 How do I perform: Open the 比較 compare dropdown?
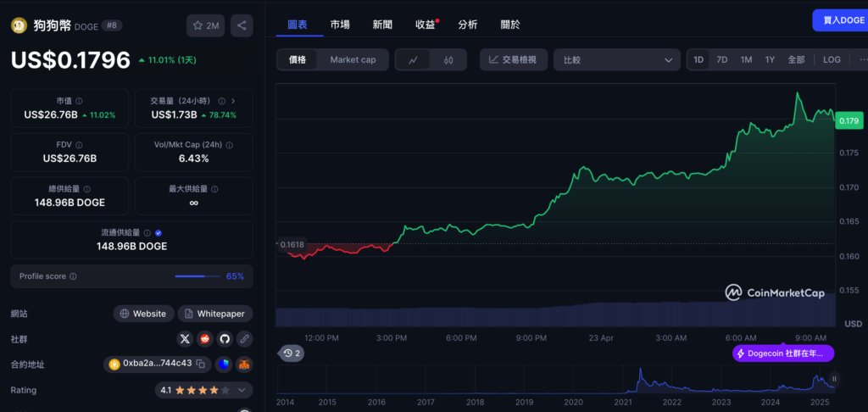point(616,60)
